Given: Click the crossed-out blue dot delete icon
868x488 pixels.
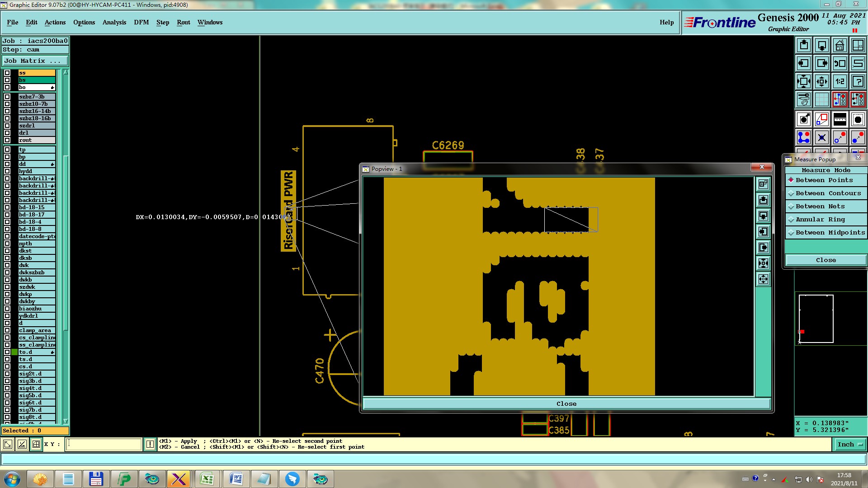Looking at the screenshot, I should click(821, 137).
